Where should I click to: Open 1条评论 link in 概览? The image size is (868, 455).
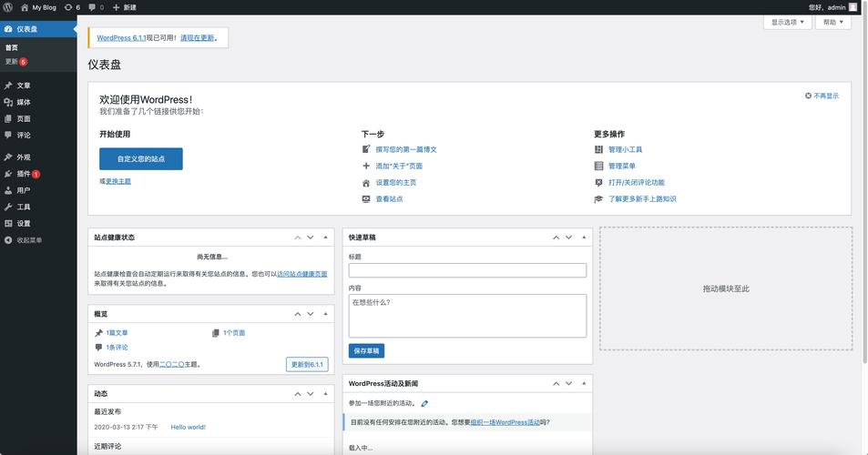tap(117, 348)
